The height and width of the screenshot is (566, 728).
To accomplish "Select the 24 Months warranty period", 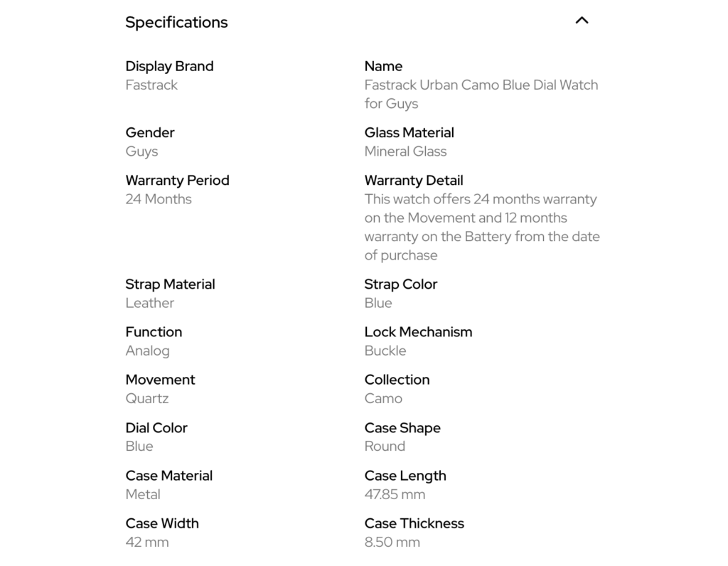I will [x=159, y=199].
